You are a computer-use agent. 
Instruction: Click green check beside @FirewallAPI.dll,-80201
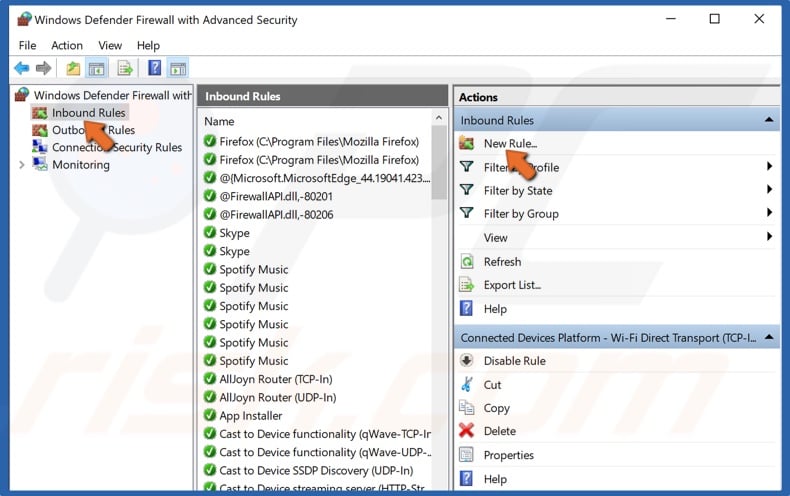[x=210, y=196]
